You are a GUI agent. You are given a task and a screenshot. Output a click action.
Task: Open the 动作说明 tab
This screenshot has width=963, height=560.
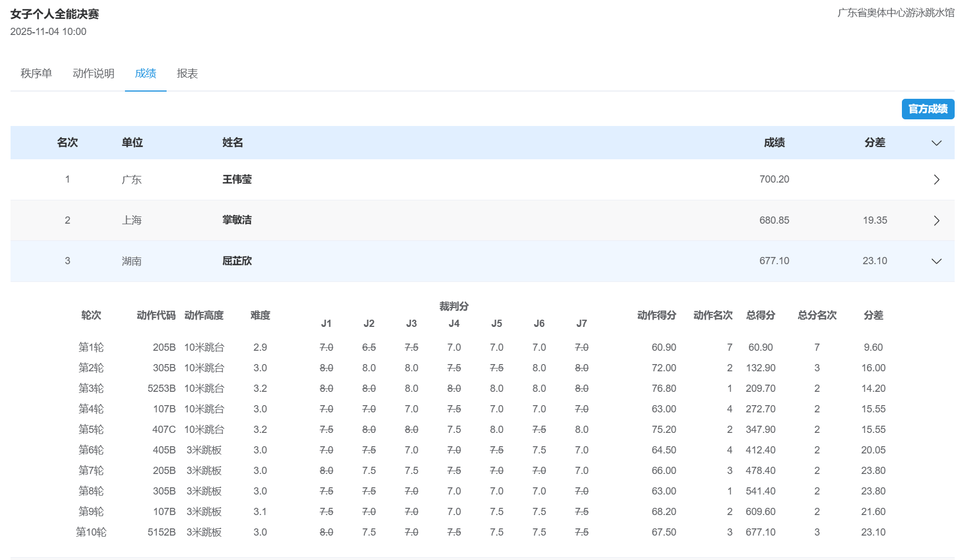[x=93, y=73]
